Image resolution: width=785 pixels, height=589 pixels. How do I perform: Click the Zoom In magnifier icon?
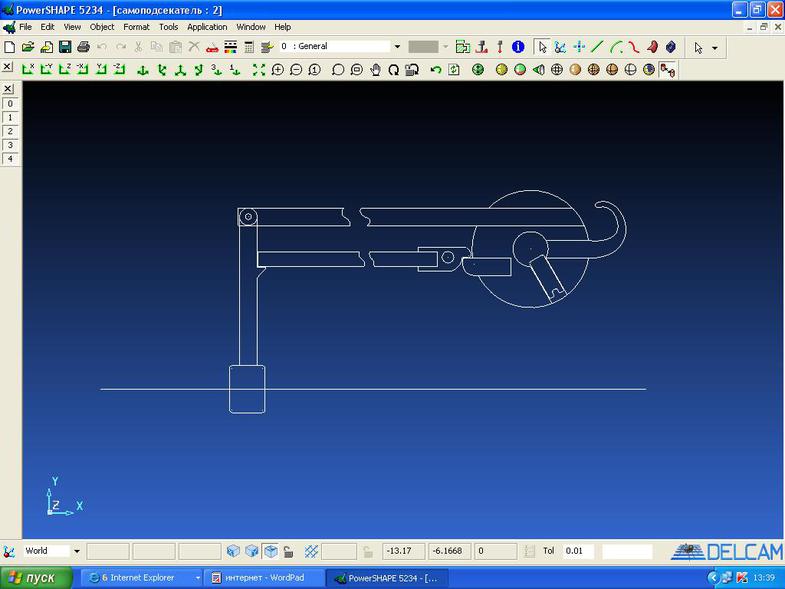[278, 70]
